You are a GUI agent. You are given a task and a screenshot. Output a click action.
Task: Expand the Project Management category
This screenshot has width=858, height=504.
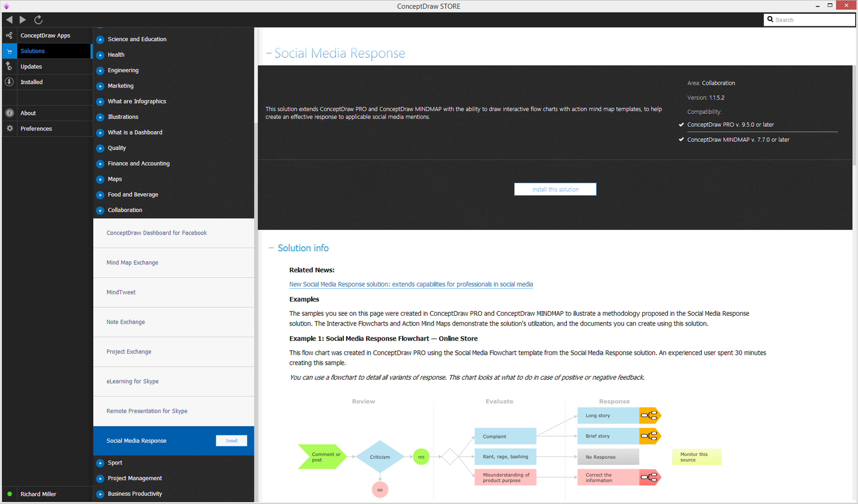coord(100,478)
